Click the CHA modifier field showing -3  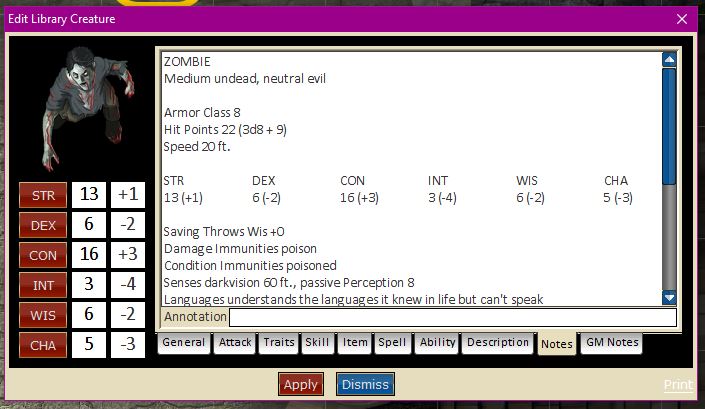click(128, 344)
